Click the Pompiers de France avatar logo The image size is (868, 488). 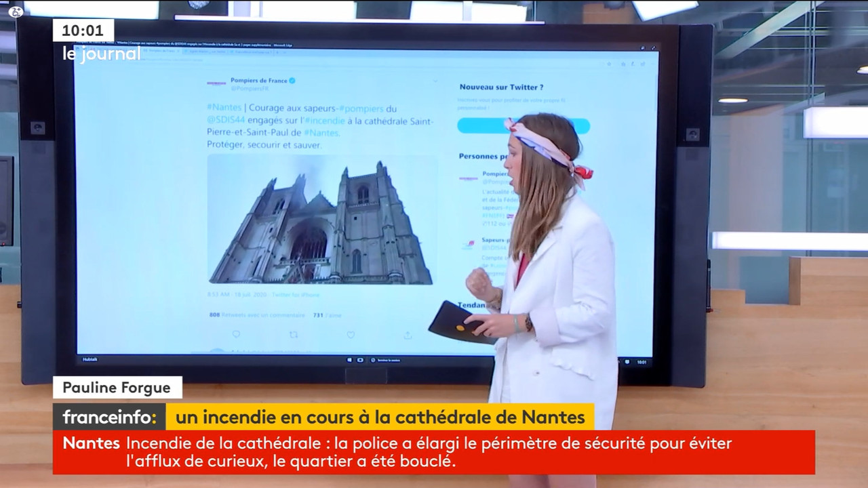coord(216,83)
